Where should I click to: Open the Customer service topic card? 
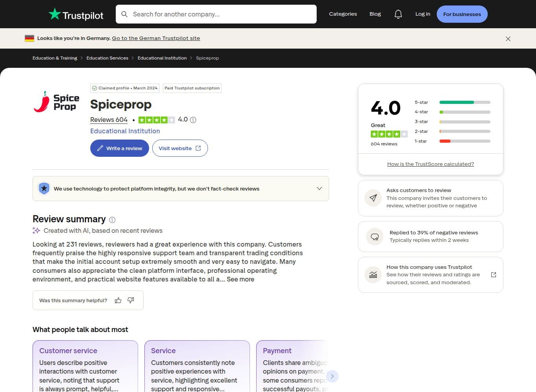[x=85, y=367]
